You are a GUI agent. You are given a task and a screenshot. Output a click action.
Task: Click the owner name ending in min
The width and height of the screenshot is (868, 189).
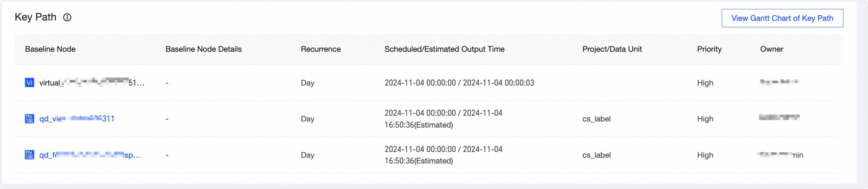coord(781,155)
